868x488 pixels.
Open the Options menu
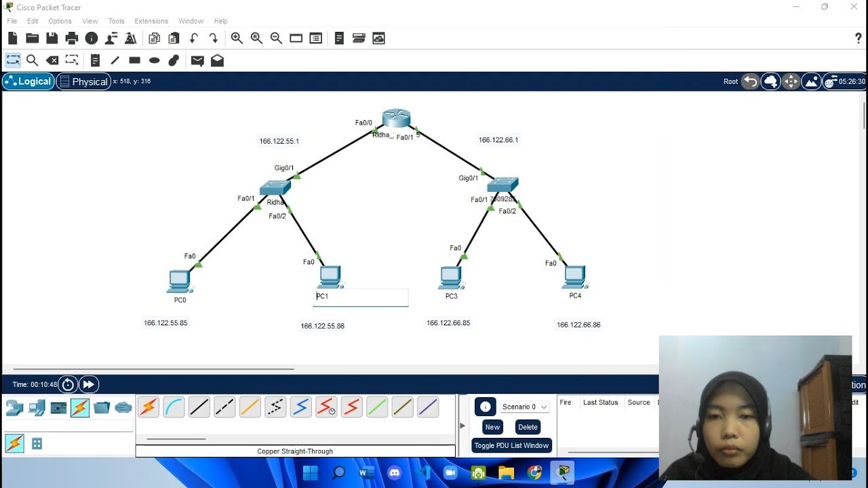(60, 21)
